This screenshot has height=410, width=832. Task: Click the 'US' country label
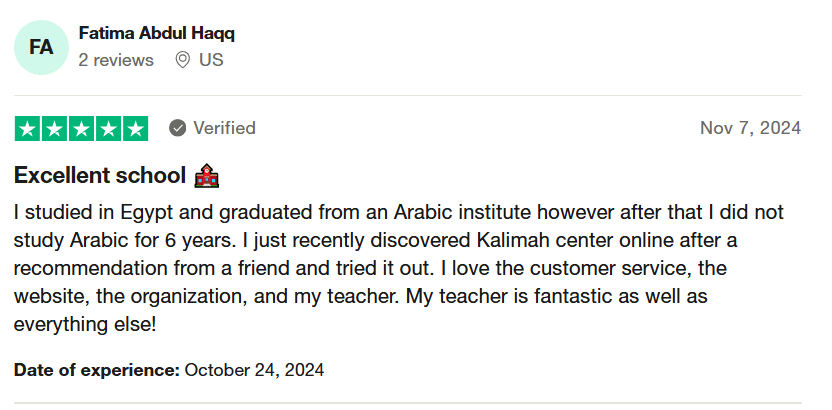pyautogui.click(x=211, y=60)
